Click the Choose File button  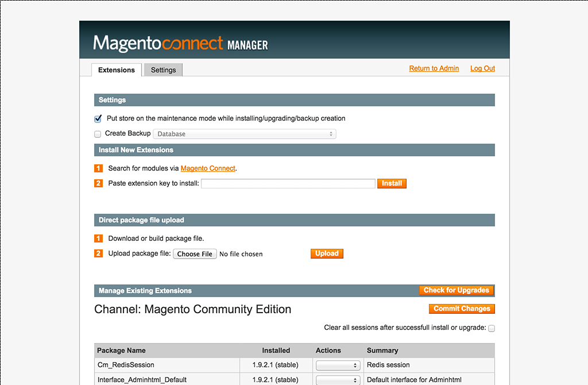pos(195,254)
